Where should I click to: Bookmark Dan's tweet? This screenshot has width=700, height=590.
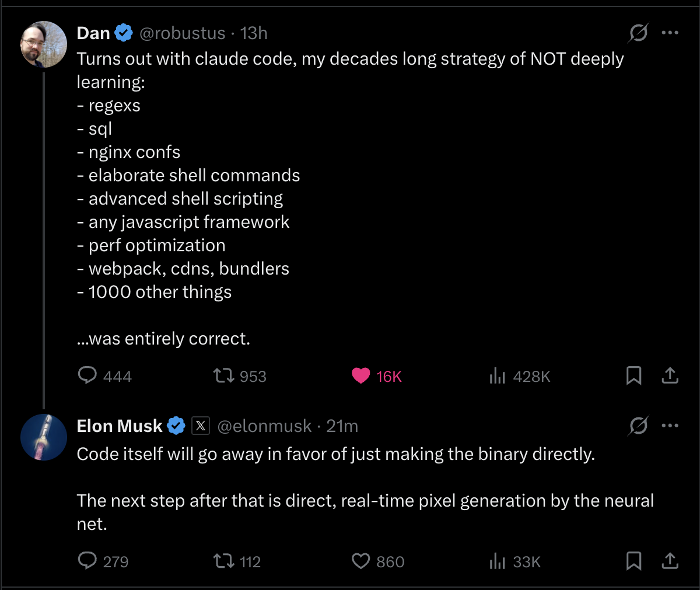[633, 375]
